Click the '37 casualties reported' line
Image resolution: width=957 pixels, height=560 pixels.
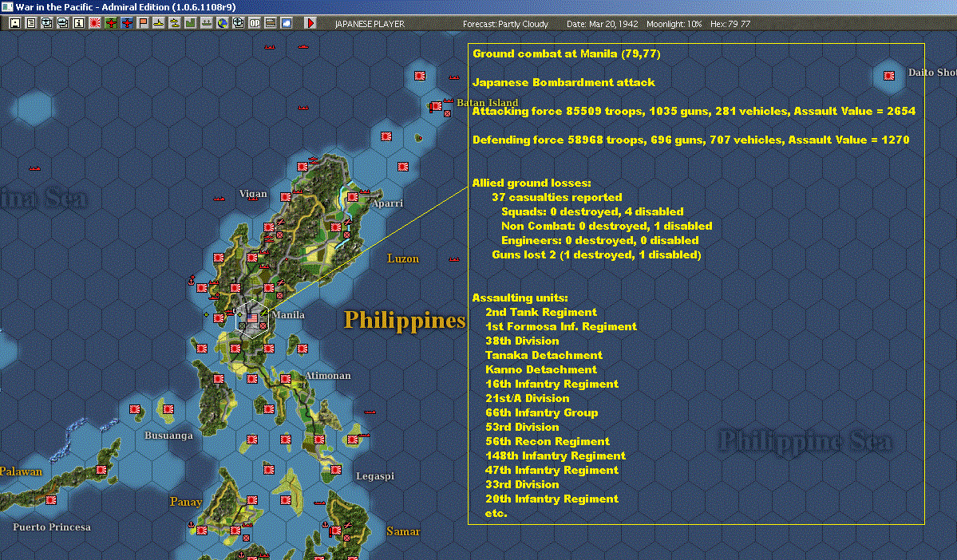(556, 197)
